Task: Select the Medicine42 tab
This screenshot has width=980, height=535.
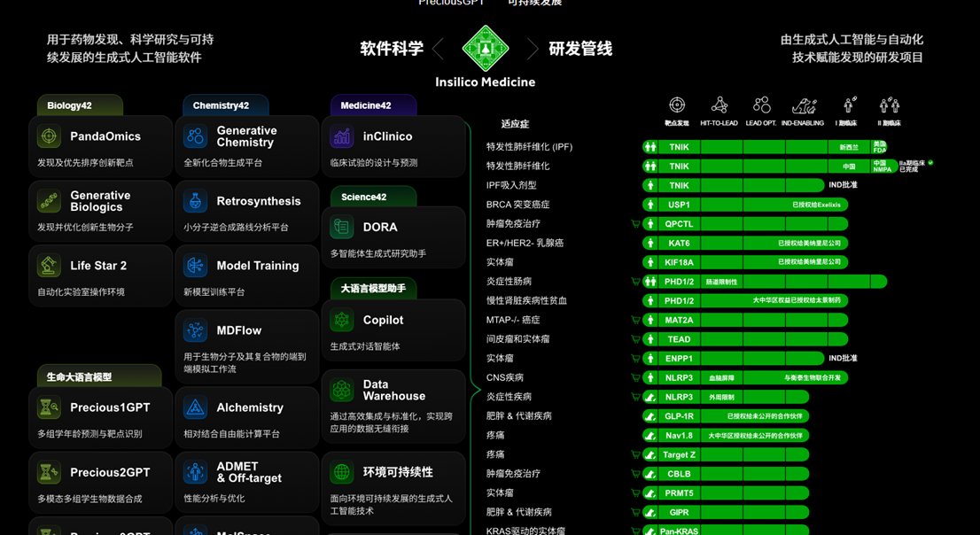Action: 373,105
